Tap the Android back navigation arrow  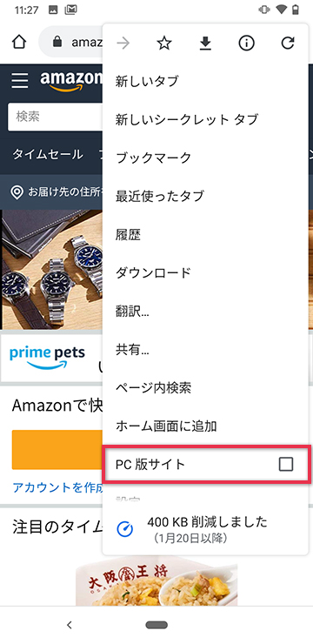[x=70, y=625]
